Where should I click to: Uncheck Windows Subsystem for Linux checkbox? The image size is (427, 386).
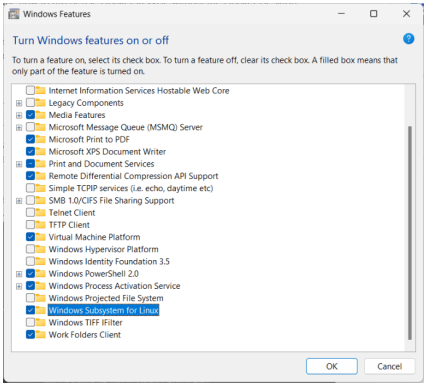pos(30,310)
